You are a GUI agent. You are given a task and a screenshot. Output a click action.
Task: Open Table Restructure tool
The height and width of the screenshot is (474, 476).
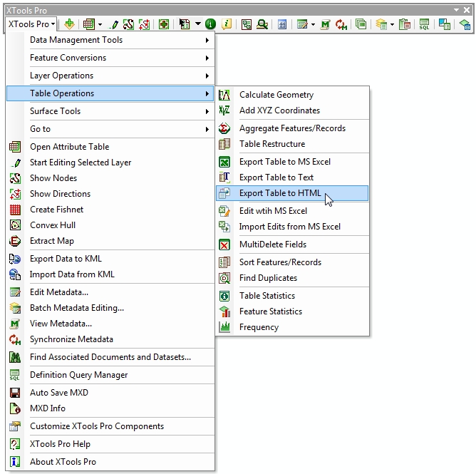(292, 144)
